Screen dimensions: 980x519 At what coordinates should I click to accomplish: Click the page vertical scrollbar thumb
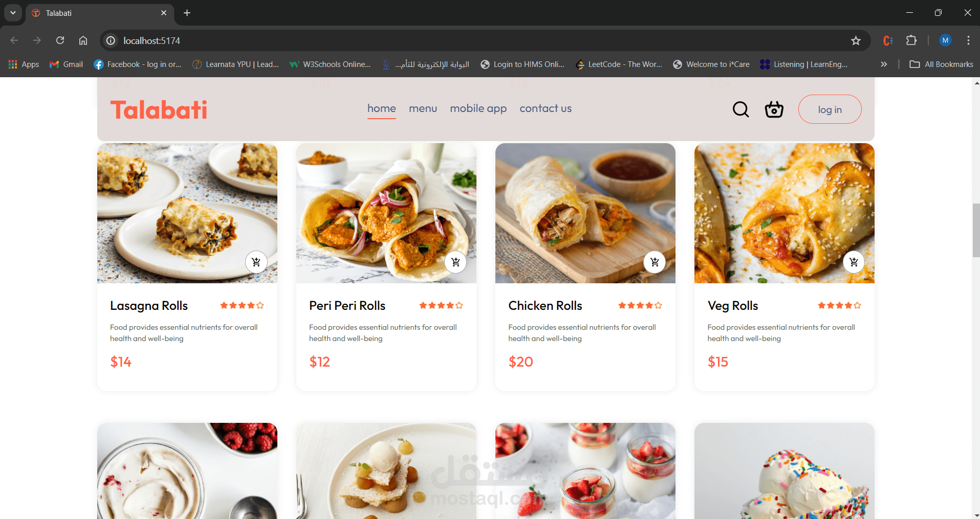pos(976,230)
